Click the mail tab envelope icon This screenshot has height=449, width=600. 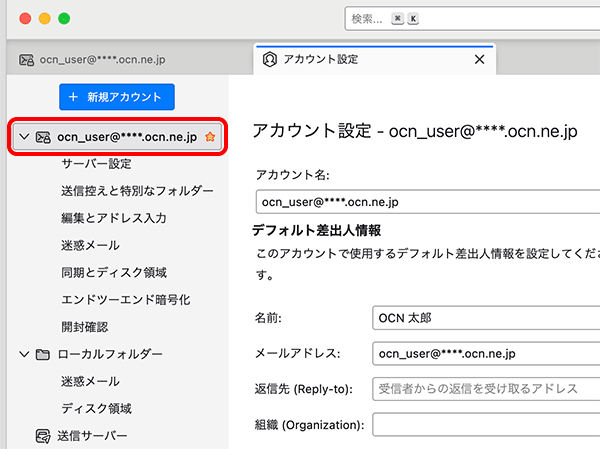27,60
